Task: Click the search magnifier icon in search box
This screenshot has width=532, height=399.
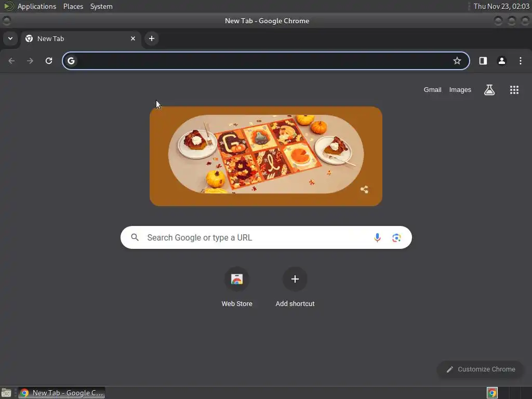Action: coord(135,237)
